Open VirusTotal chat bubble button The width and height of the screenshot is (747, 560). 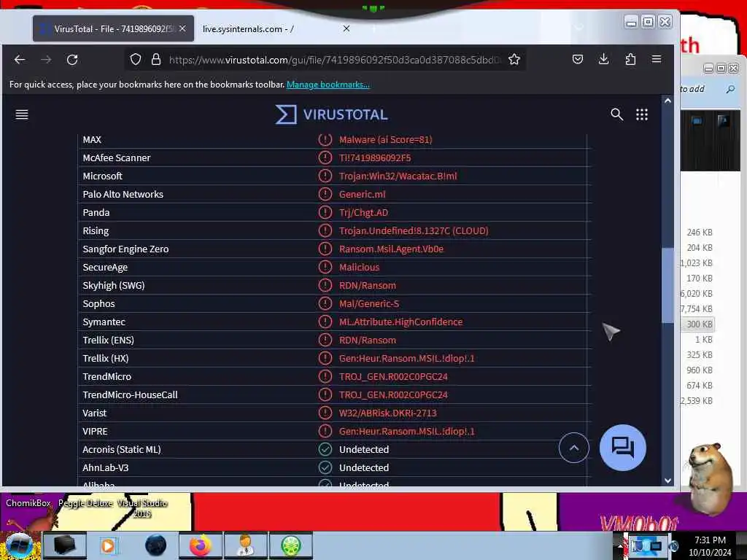coord(623,448)
